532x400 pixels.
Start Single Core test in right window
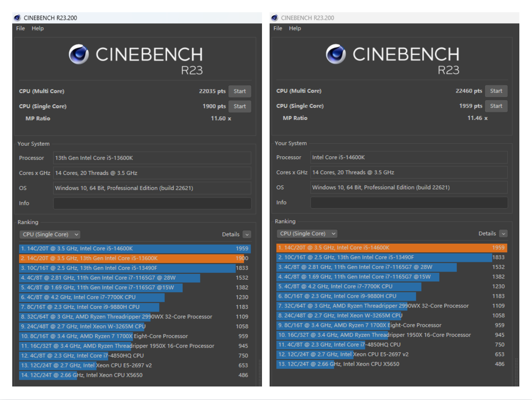click(x=496, y=106)
